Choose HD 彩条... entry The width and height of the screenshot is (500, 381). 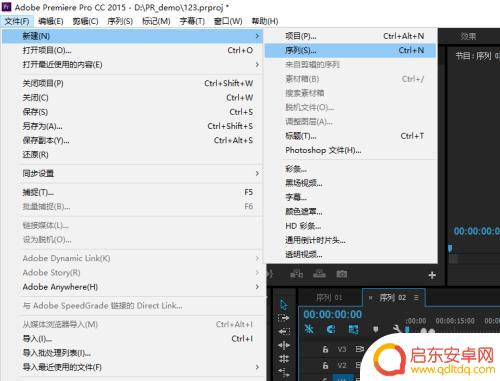click(x=350, y=226)
